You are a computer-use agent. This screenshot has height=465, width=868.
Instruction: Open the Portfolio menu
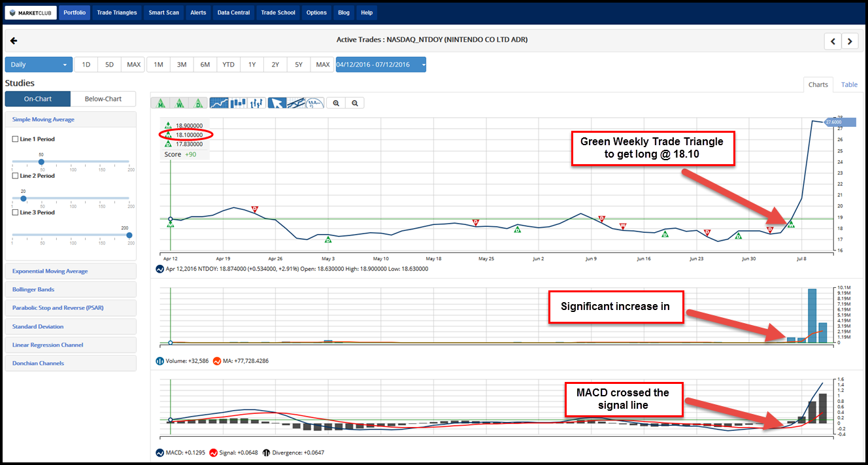click(75, 12)
